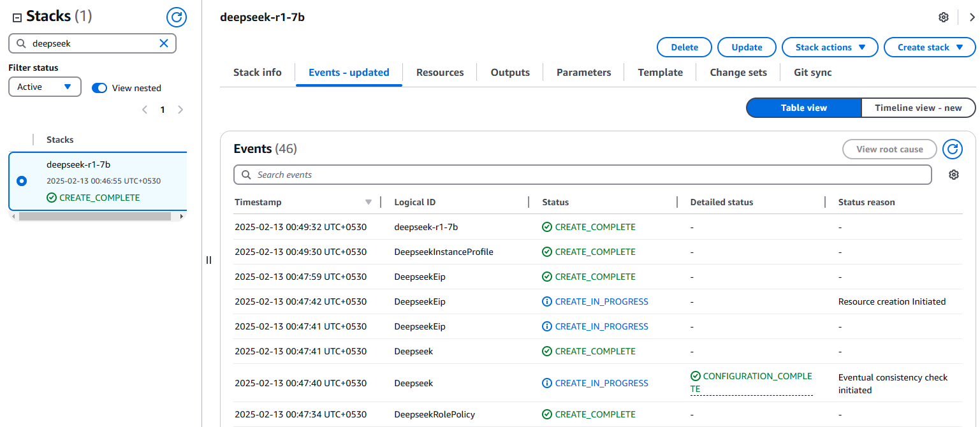
Task: Click DeepseekInstanceProfile logical ID
Action: pyautogui.click(x=444, y=252)
